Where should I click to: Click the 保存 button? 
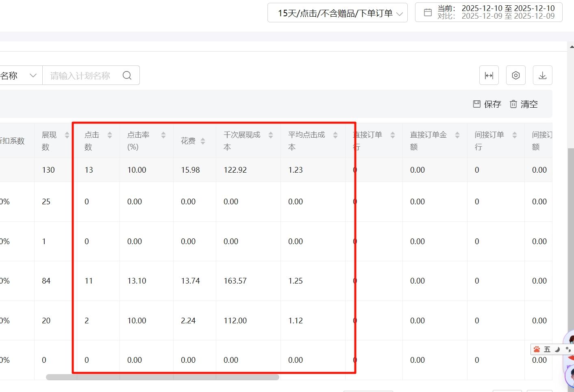pos(487,104)
